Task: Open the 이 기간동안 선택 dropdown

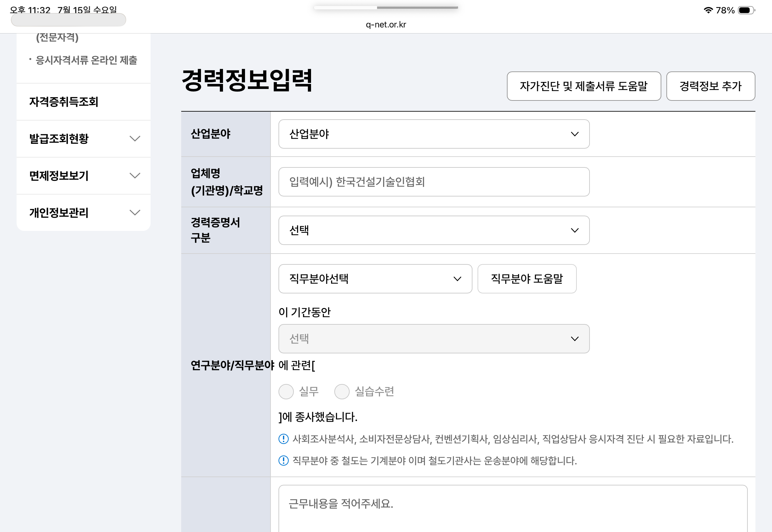Action: click(434, 339)
